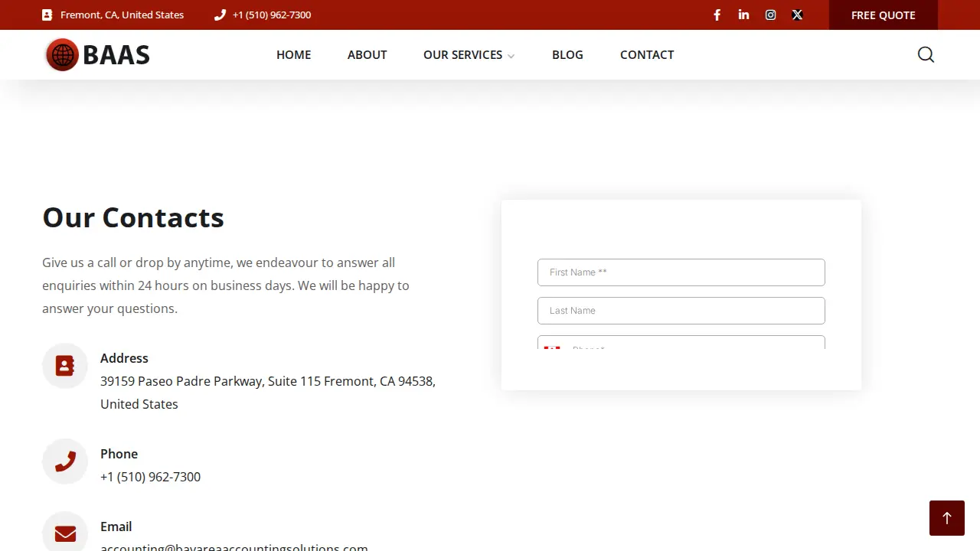Screen dimensions: 980x551
Task: Click the +1 (510) 962-7300 top bar link
Action: click(x=272, y=15)
